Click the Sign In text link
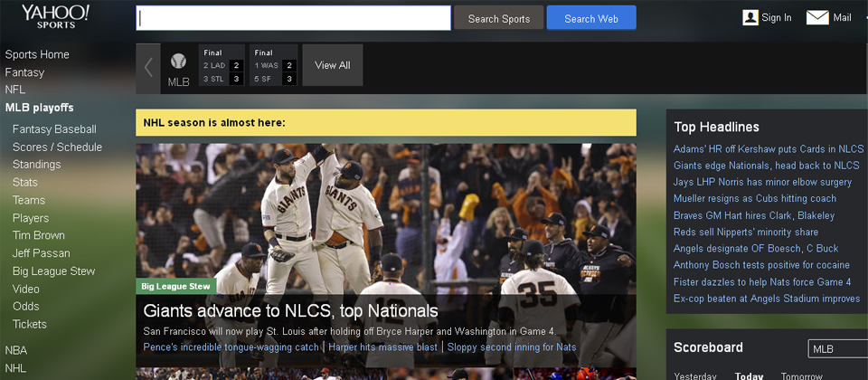This screenshot has height=380, width=868. [776, 18]
